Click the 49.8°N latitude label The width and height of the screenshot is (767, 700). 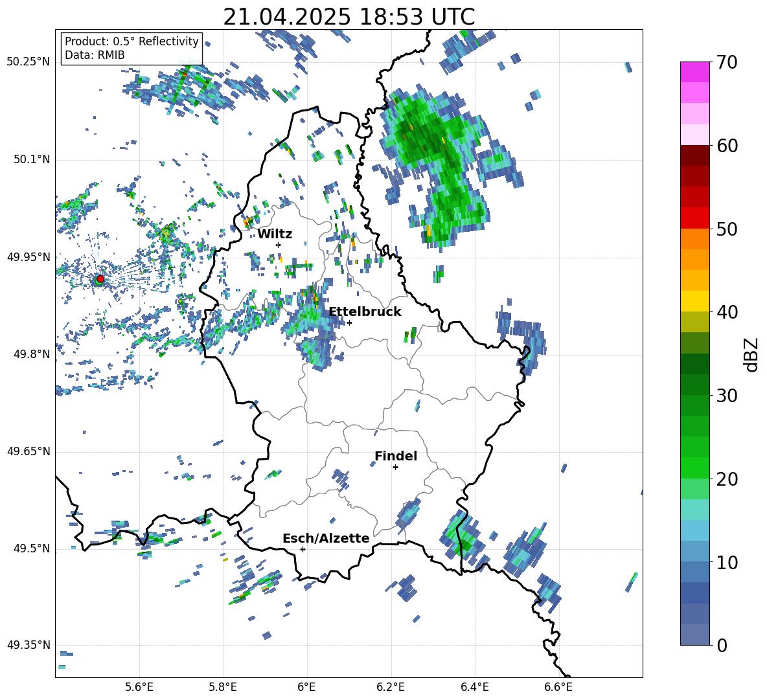coord(32,354)
